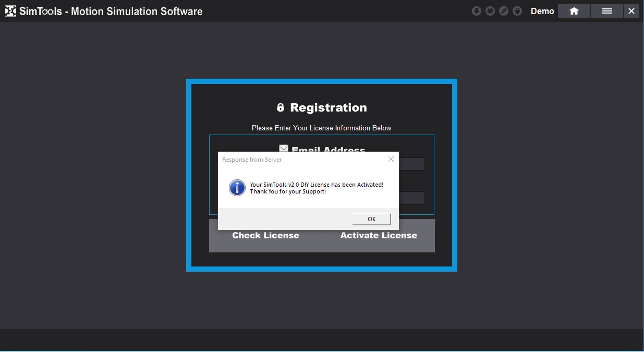This screenshot has height=352, width=644.
Task: Click the pencil status icon in title bar
Action: (504, 11)
